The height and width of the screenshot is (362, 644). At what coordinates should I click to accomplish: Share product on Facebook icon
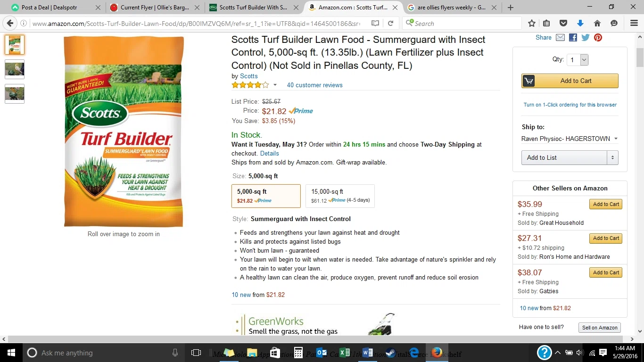coord(573,38)
